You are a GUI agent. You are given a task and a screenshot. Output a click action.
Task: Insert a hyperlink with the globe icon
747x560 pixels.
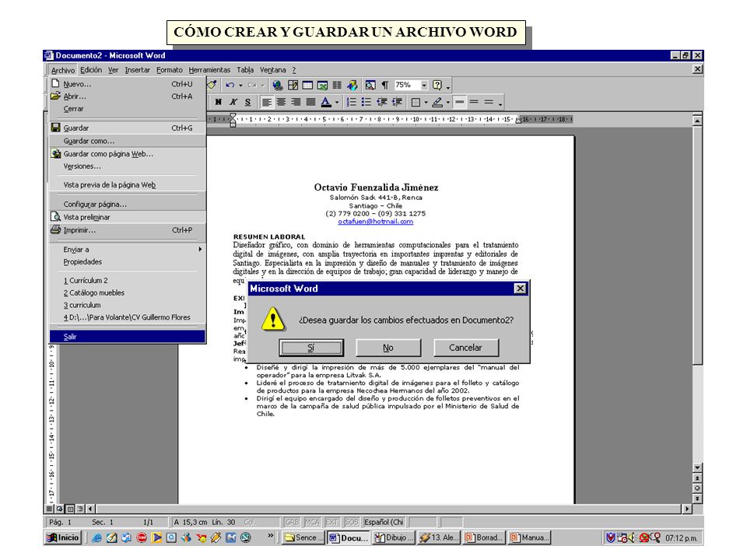(277, 86)
